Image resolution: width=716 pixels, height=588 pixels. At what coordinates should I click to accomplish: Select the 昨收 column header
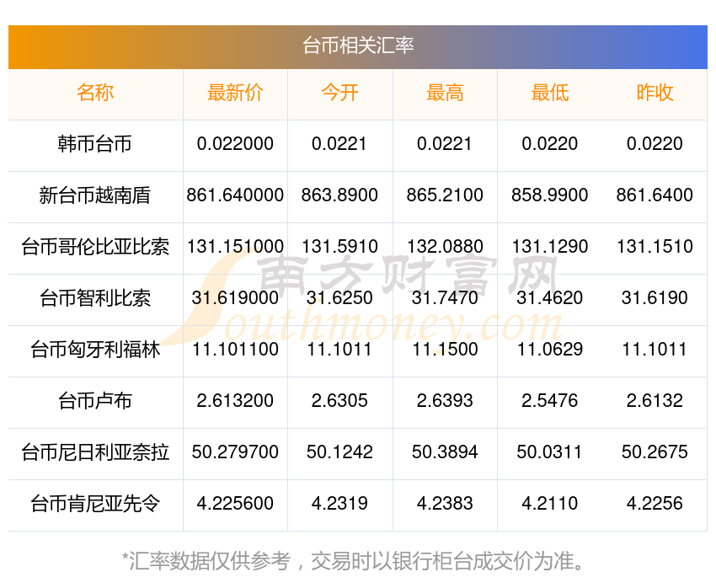655,93
